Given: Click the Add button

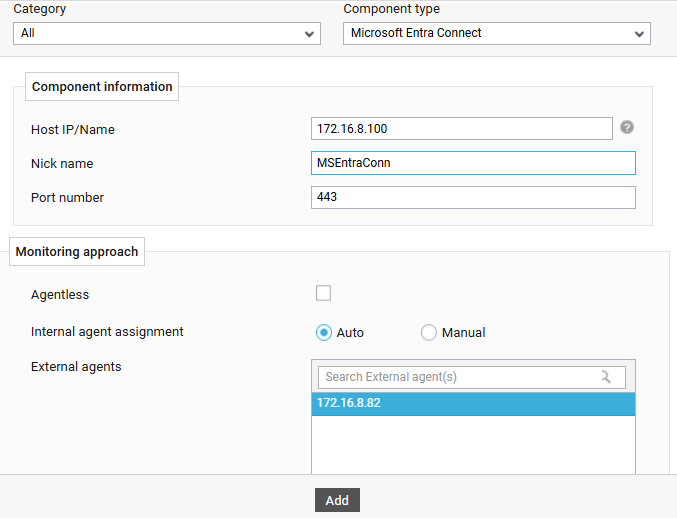Looking at the screenshot, I should [x=337, y=500].
